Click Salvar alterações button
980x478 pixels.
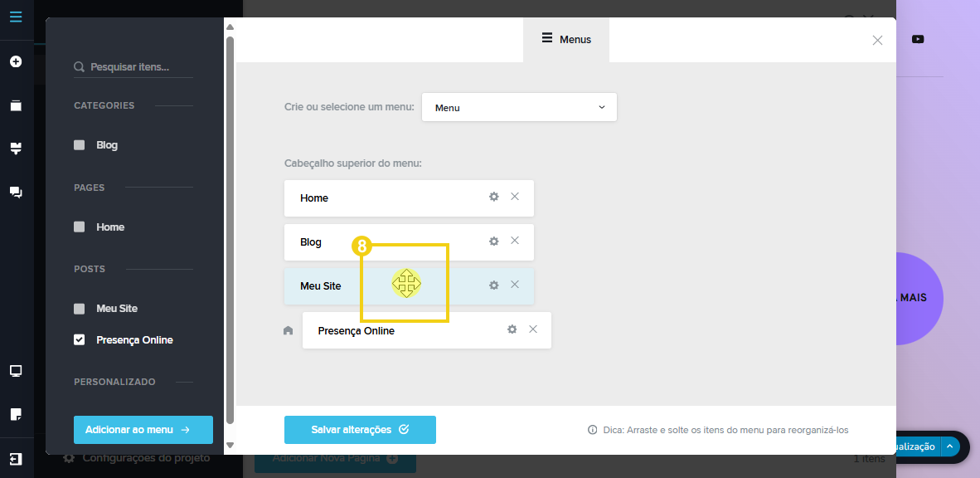pyautogui.click(x=360, y=430)
